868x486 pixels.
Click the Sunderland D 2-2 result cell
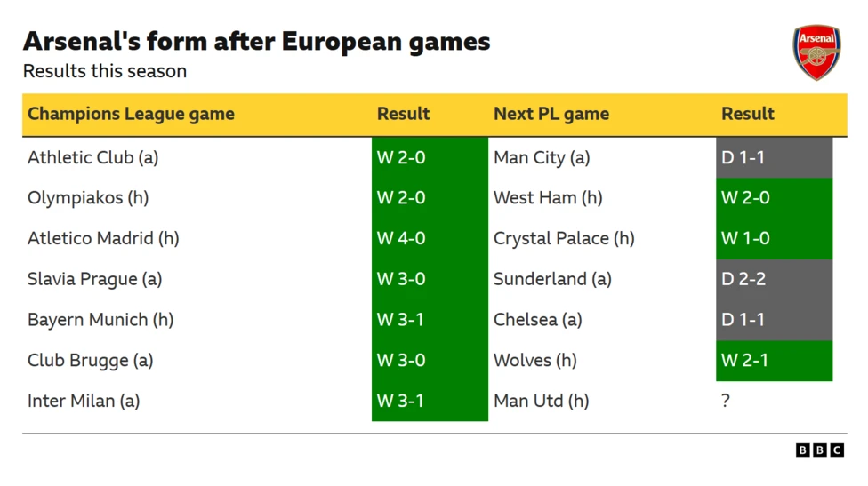tap(774, 279)
